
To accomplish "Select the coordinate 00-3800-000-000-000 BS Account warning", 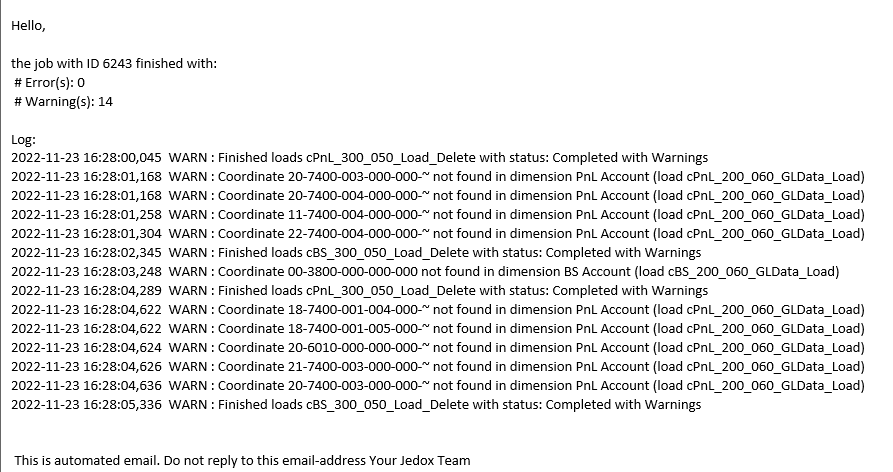I will click(x=424, y=272).
